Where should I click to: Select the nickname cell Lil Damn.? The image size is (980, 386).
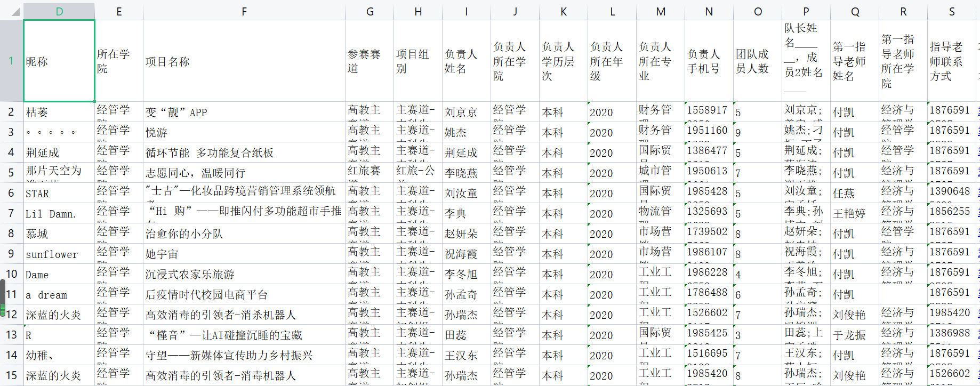tap(59, 214)
